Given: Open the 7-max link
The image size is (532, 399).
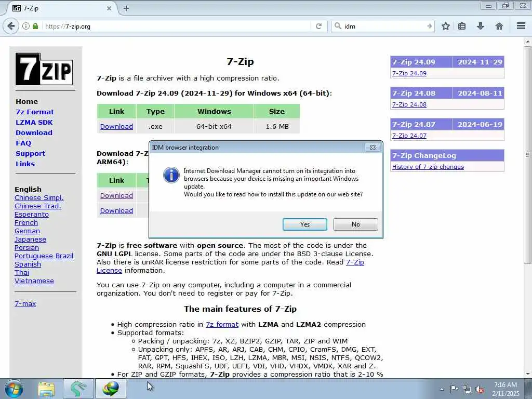Looking at the screenshot, I should coord(25,303).
